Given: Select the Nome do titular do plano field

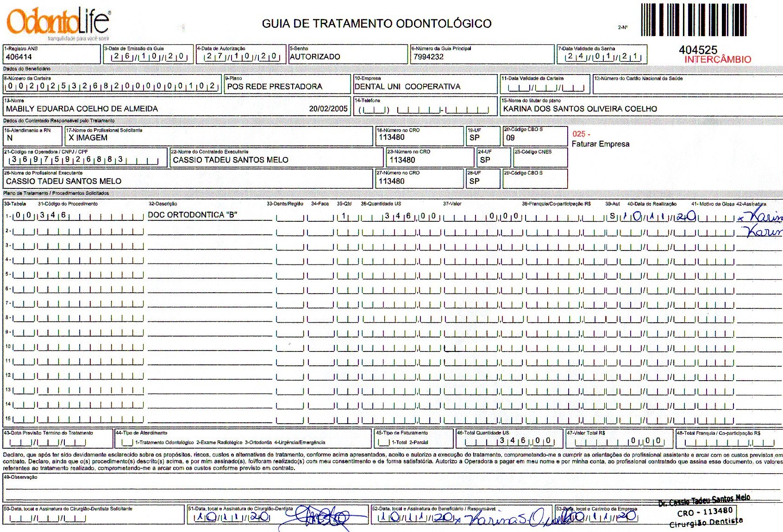Looking at the screenshot, I should pos(641,106).
